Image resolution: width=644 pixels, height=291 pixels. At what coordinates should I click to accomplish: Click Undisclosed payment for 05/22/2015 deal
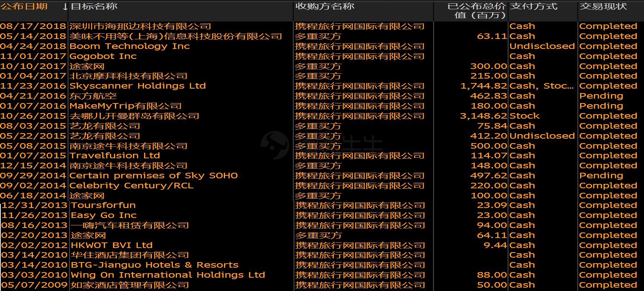pos(542,136)
